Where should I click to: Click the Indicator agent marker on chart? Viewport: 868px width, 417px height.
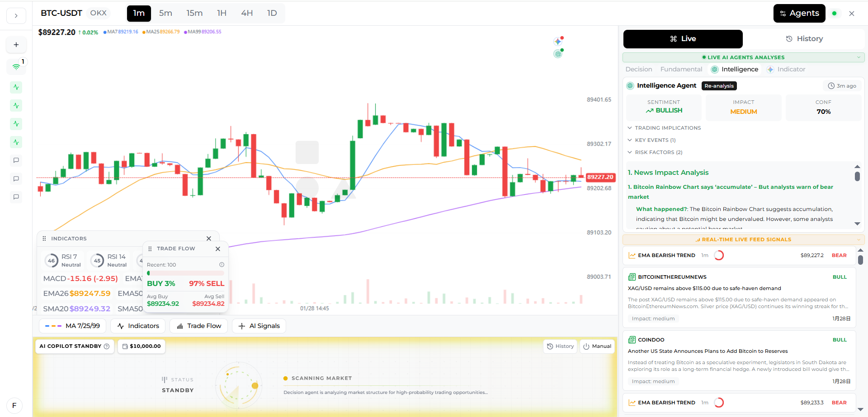point(558,41)
